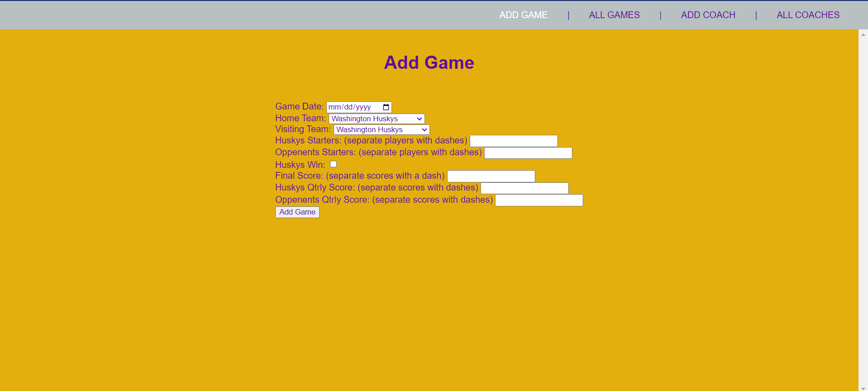View the ALL COACHES page

coord(808,15)
